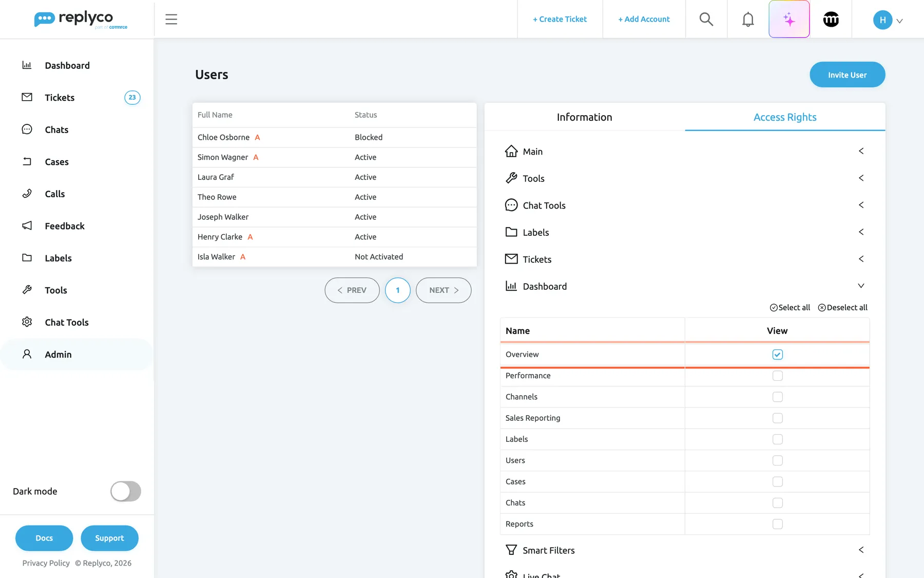Expand the Chat Tools access rights section
This screenshot has width=924, height=578.
[x=685, y=205]
